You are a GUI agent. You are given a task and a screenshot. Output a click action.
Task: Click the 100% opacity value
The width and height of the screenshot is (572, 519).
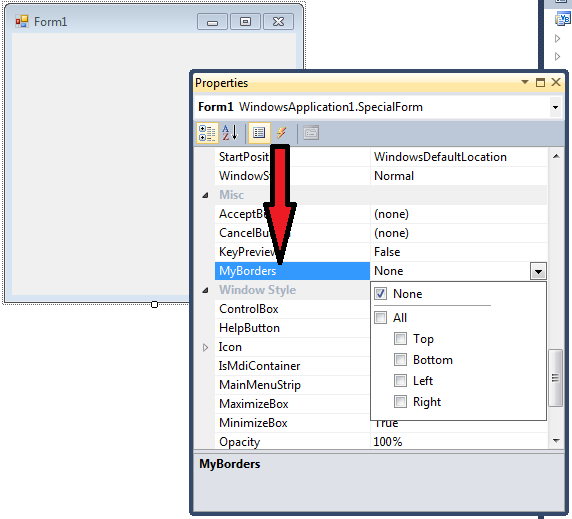[387, 442]
